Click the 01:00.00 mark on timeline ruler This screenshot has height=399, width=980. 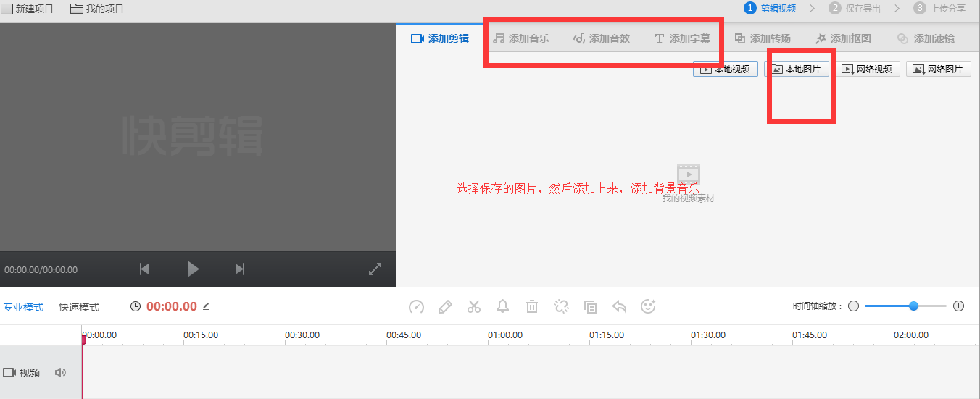[x=505, y=335]
